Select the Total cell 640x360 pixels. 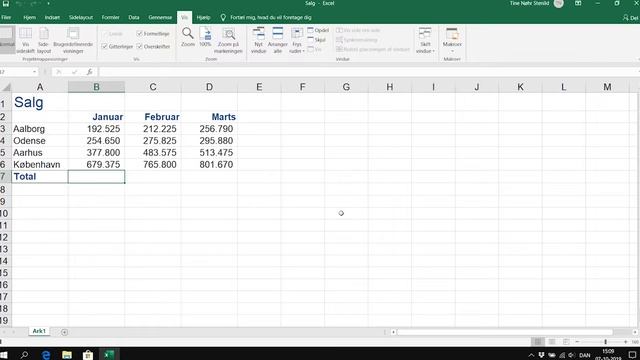(40, 176)
